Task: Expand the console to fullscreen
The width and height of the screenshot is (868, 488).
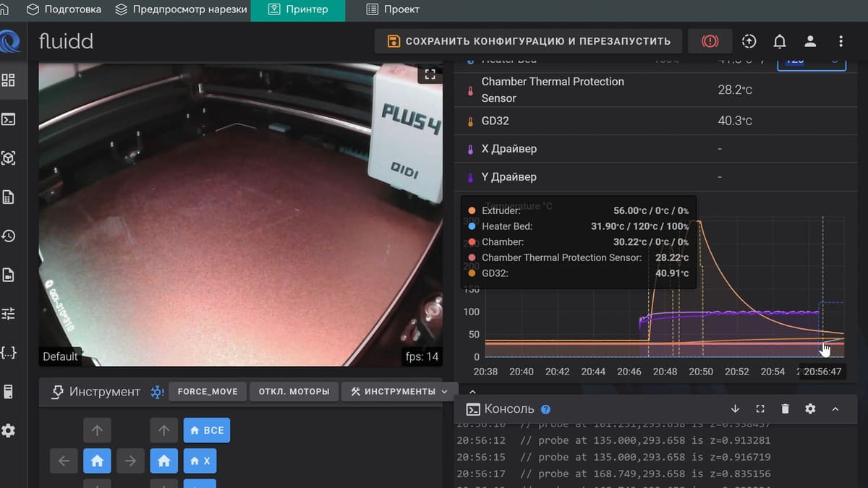Action: tap(759, 408)
